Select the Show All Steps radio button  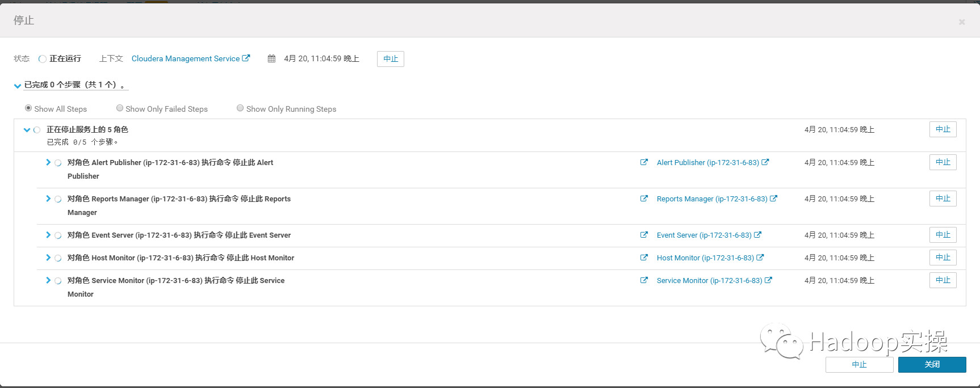[28, 108]
